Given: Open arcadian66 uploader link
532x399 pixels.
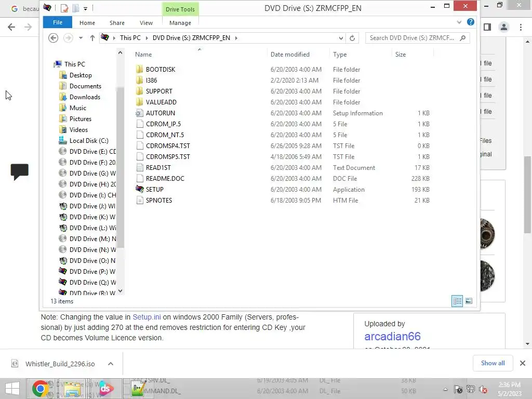Looking at the screenshot, I should 392,336.
